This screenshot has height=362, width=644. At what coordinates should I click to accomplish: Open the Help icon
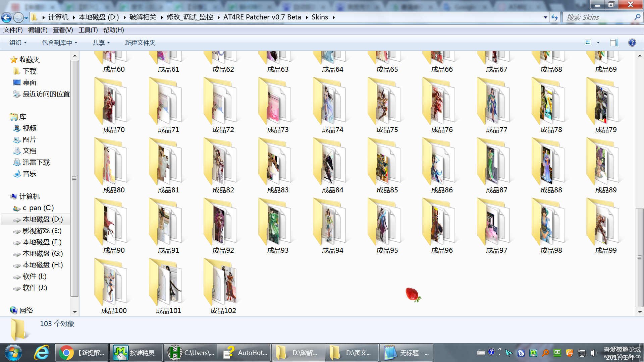(632, 43)
